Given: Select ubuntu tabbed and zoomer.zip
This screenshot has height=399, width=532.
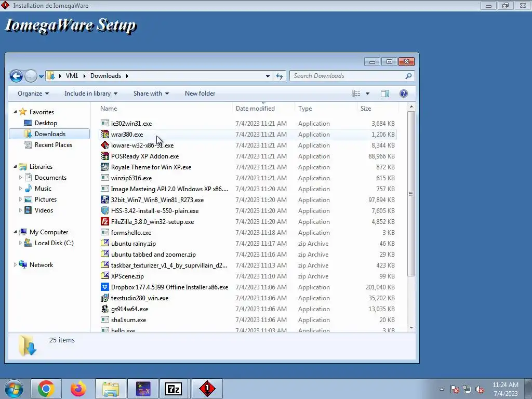Looking at the screenshot, I should 153,255.
